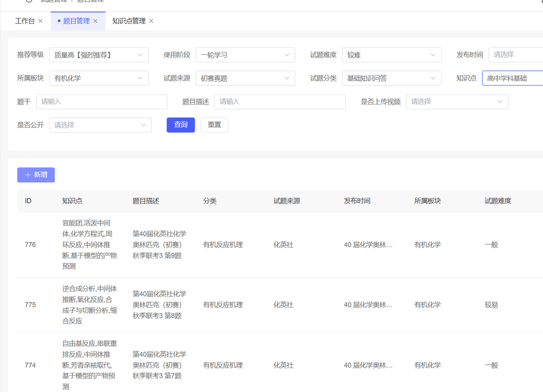Click the 试题难度 column header
The image size is (543, 392).
click(x=498, y=201)
